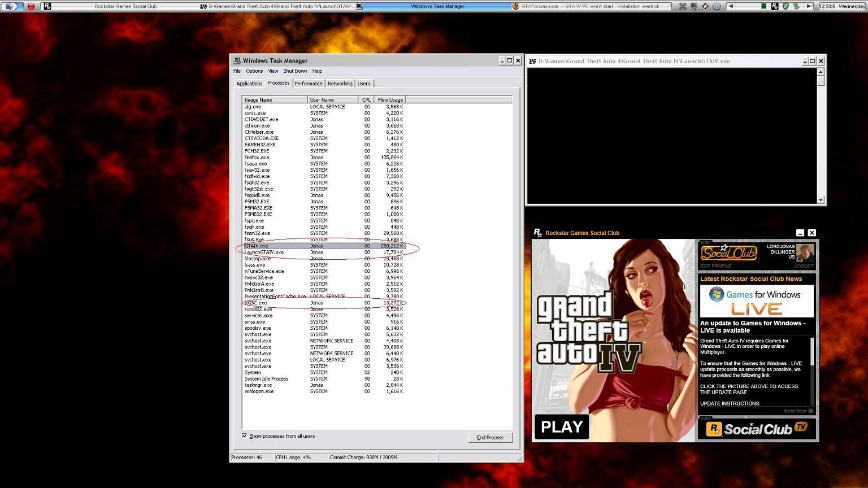The image size is (868, 488).
Task: Switch to the Performance tab
Action: click(309, 84)
